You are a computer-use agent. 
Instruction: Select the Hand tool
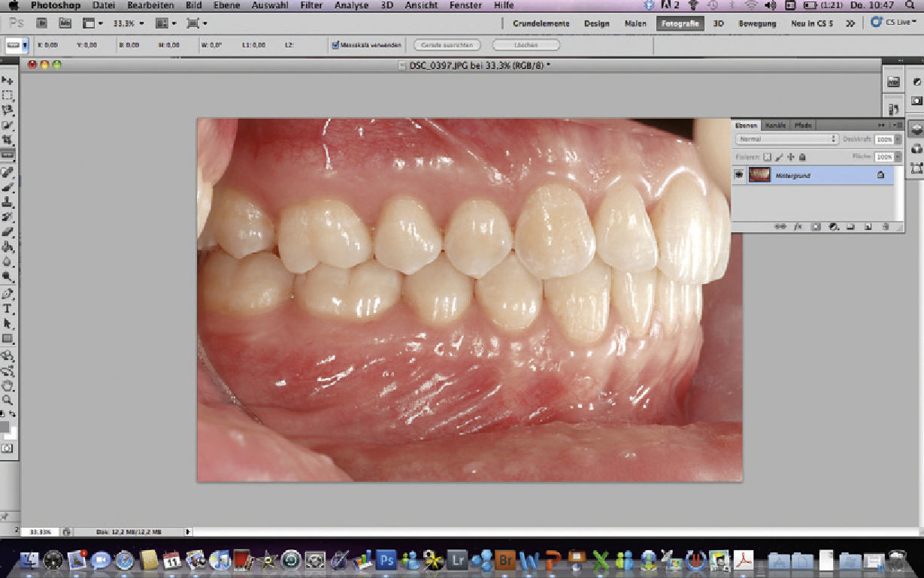8,385
